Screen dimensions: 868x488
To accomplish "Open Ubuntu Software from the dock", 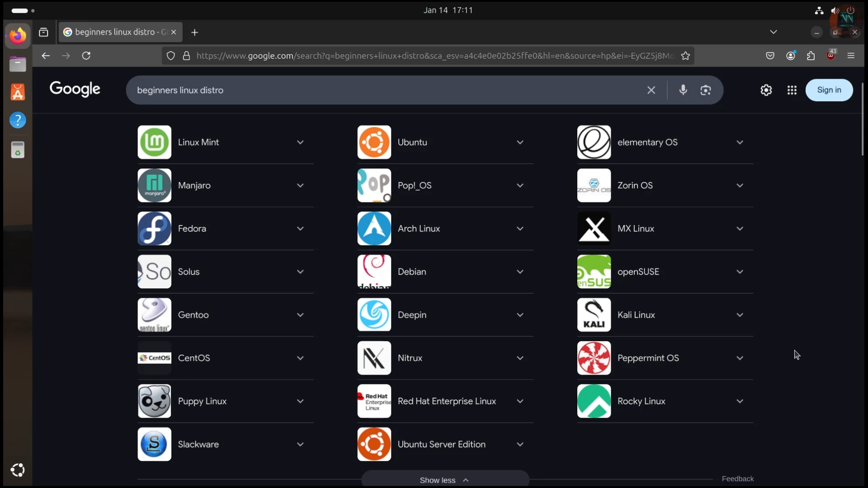I will point(18,92).
